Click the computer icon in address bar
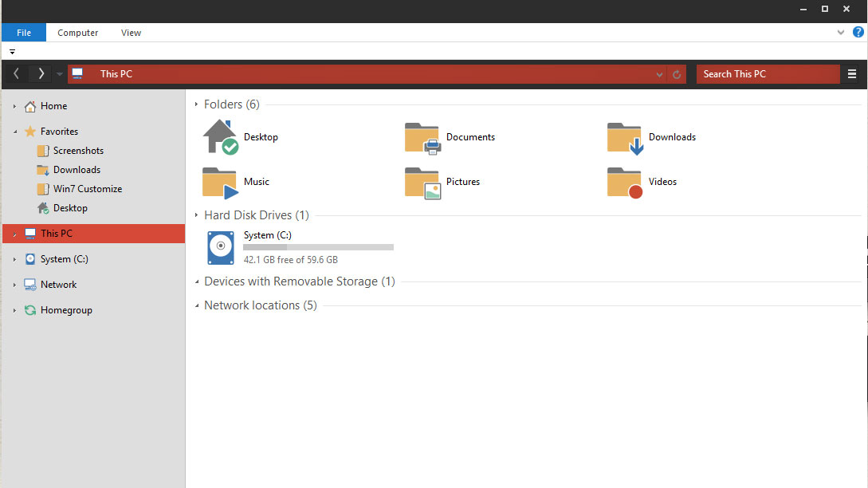Screen dimensions: 868x488 click(x=77, y=73)
